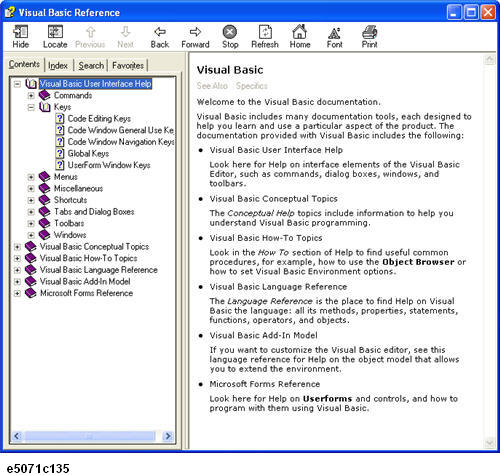Go Forward in help history

[x=195, y=36]
